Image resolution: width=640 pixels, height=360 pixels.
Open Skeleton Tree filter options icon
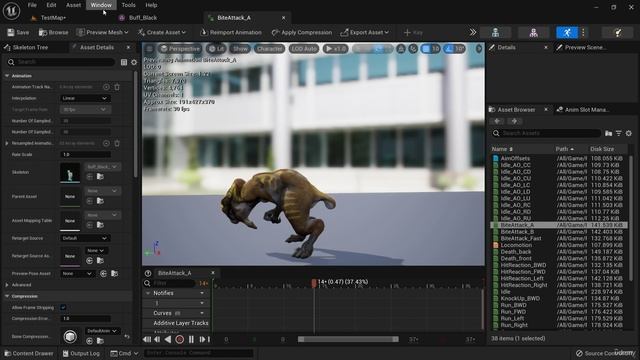124,62
